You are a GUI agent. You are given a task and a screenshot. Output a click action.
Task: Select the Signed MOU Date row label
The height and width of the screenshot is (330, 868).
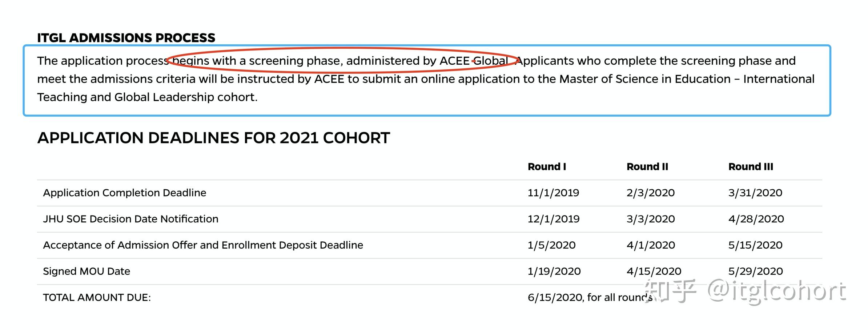coord(87,271)
